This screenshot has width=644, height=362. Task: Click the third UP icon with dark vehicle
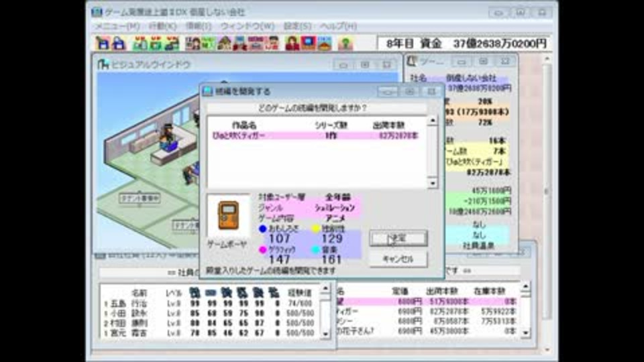pyautogui.click(x=172, y=43)
